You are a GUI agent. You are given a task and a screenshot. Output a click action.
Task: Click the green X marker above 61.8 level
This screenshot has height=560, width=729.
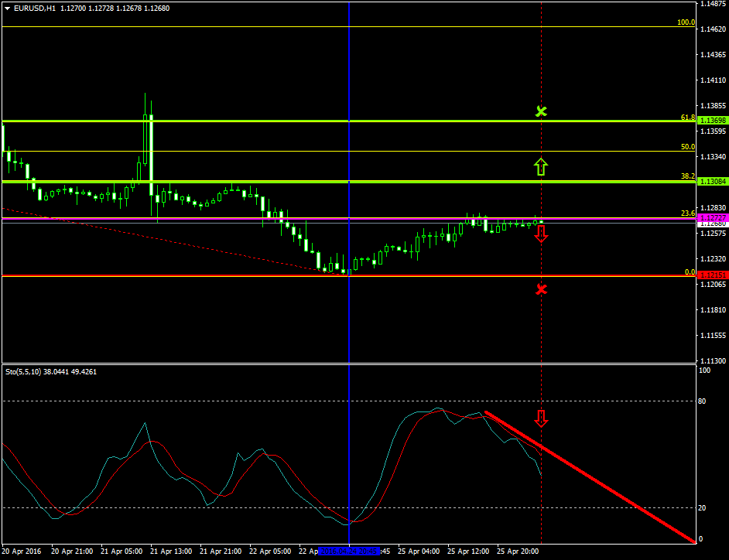tap(541, 111)
